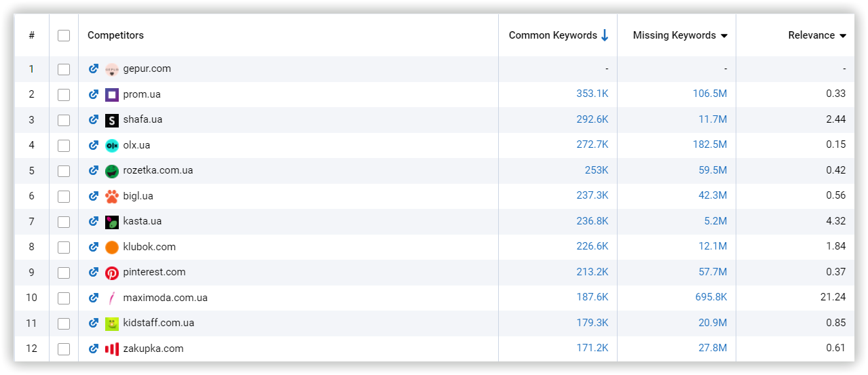This screenshot has width=868, height=375.
Task: Sort by Common Keywords column
Action: pos(559,35)
